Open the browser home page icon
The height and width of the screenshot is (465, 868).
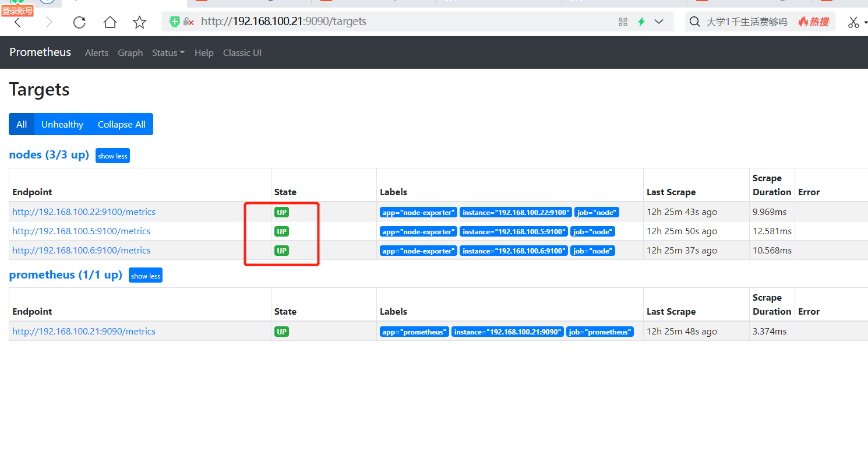click(110, 22)
